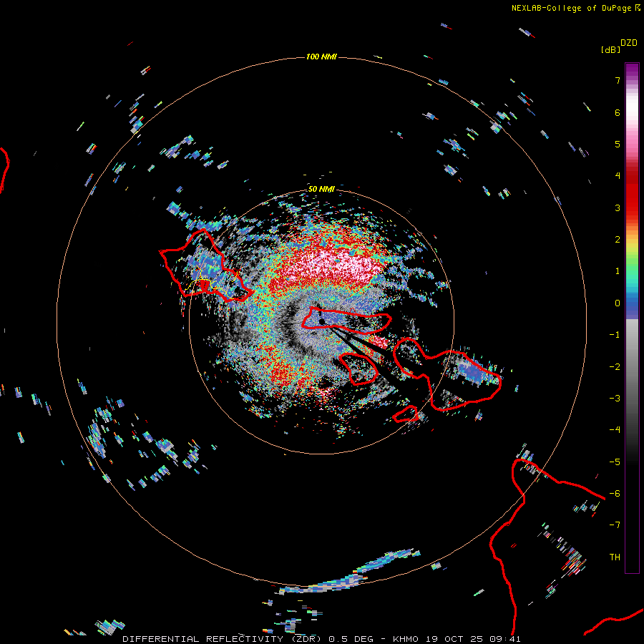Click the positive "4" scale value
Screen dimensions: 644x644
pos(618,176)
